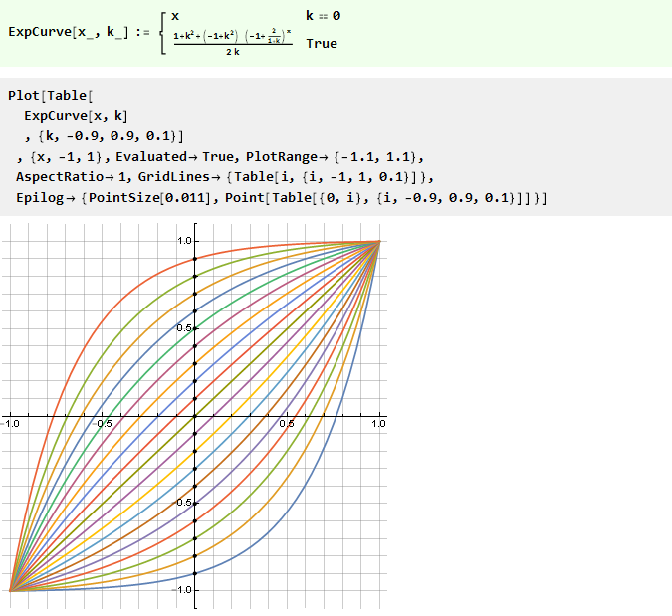The image size is (672, 616).
Task: Click the 'Plot[Table[' text
Action: click(50, 96)
